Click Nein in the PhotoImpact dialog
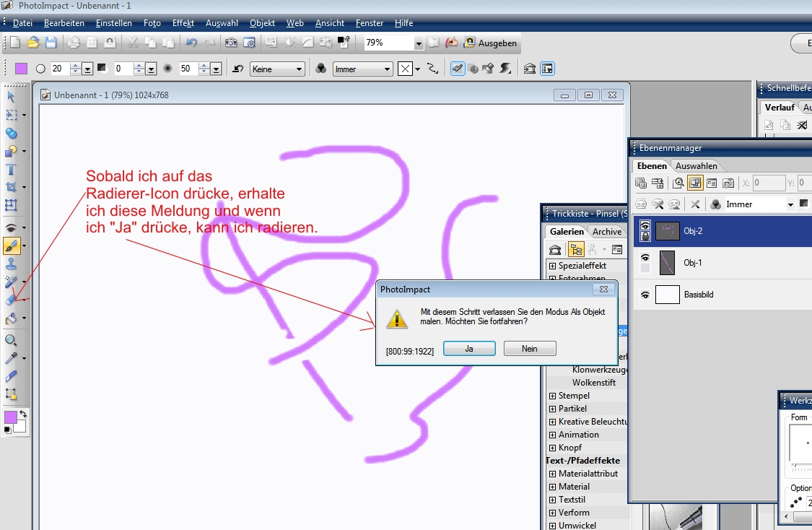 tap(530, 349)
